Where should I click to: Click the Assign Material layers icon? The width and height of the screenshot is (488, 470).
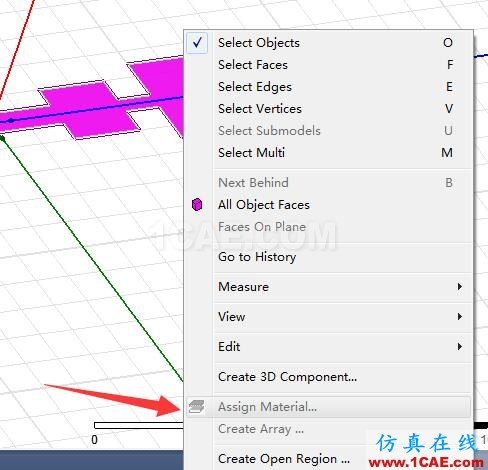point(197,407)
